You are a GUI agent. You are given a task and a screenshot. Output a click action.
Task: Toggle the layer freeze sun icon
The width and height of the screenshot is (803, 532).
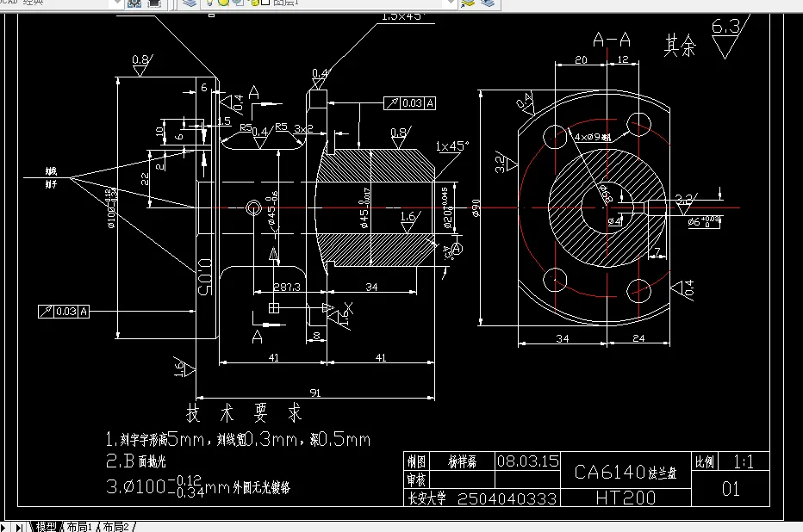[224, 3]
